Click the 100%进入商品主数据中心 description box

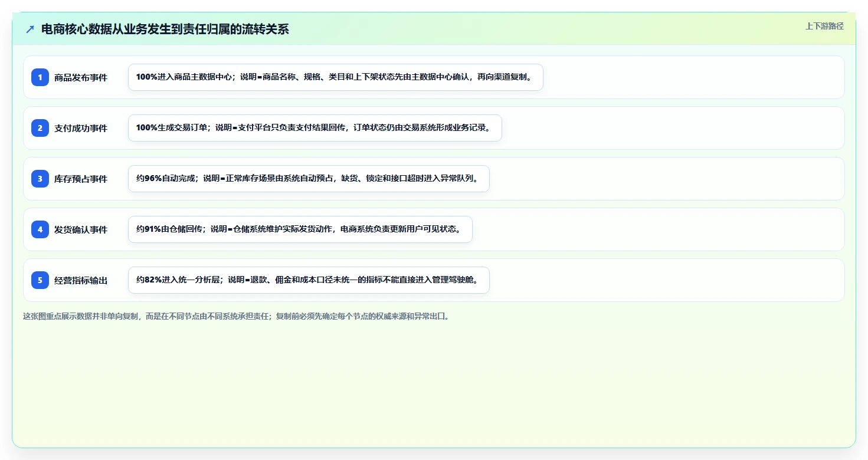tap(335, 77)
